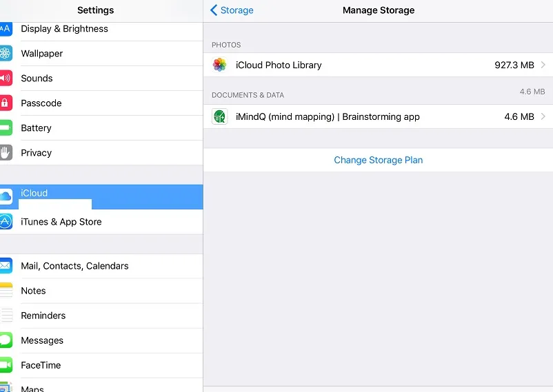This screenshot has width=553, height=392.
Task: Expand the iMindQ row disclosure chevron
Action: (543, 116)
